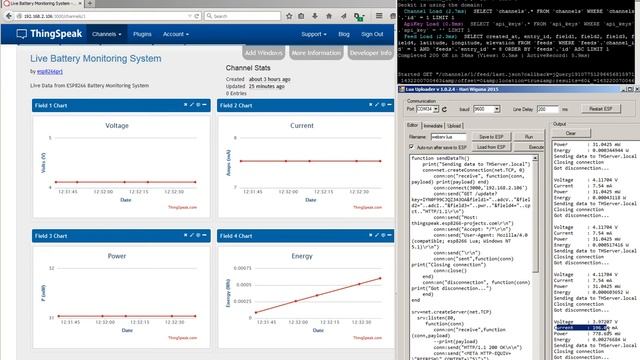Show bookmarks list icon in browser toolbar
640x360 pixels.
click(x=301, y=16)
